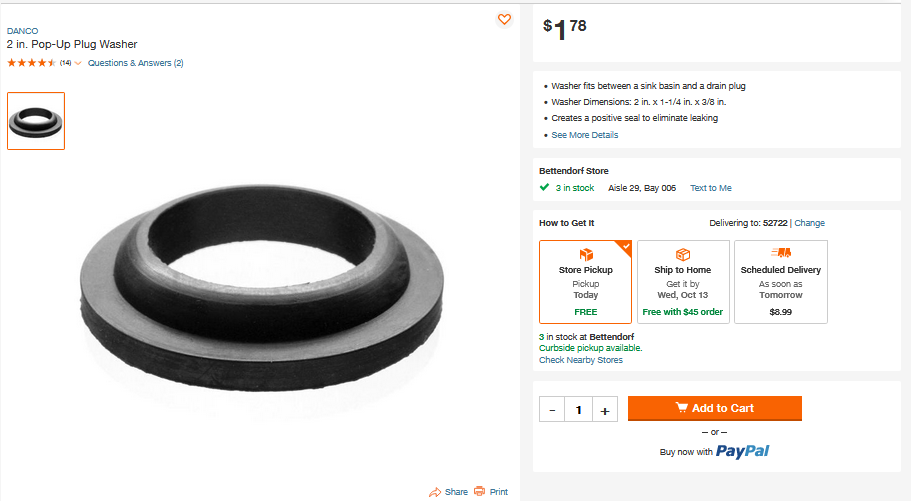Open Questions & Answers (2) link
Screen dimensions: 911x501
(135, 63)
